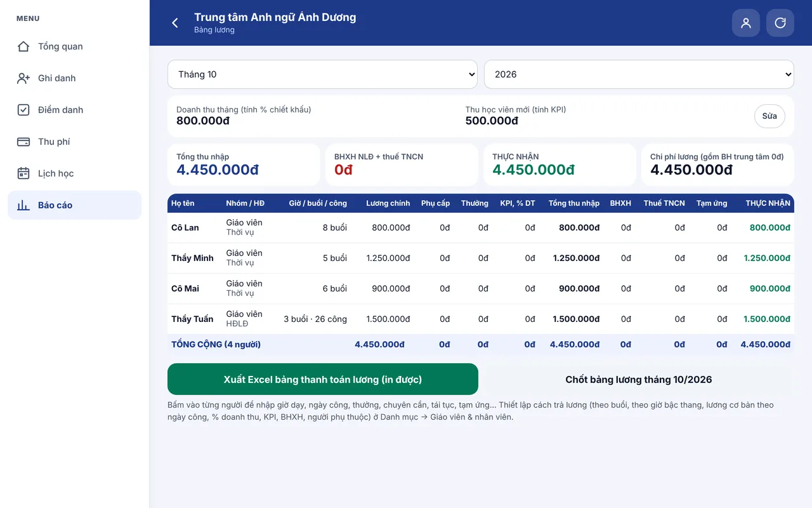
Task: Click the refresh icon in header
Action: [780, 23]
